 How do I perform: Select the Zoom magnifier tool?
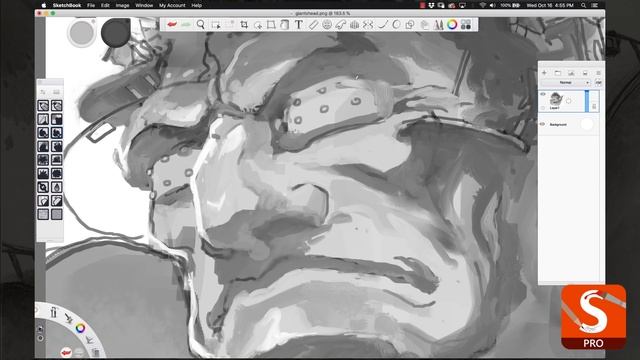[201, 24]
